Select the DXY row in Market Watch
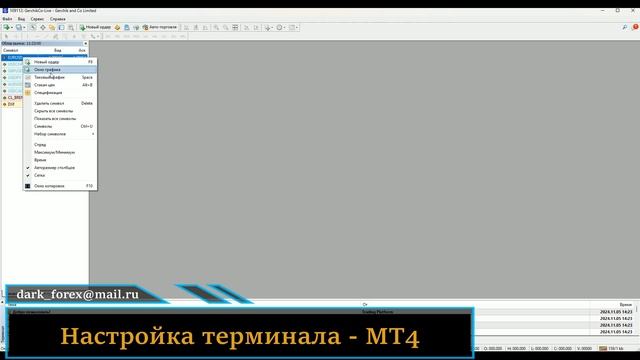The height and width of the screenshot is (360, 640). [12, 104]
